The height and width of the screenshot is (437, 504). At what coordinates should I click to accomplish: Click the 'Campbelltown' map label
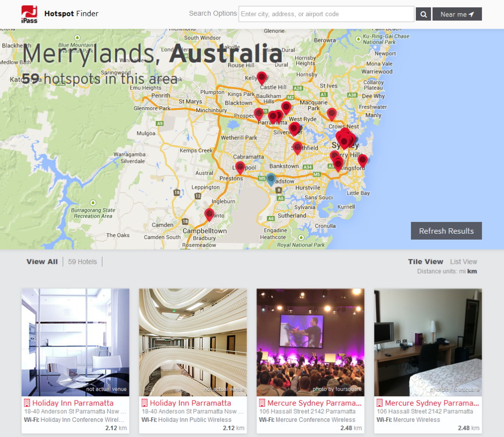point(205,231)
